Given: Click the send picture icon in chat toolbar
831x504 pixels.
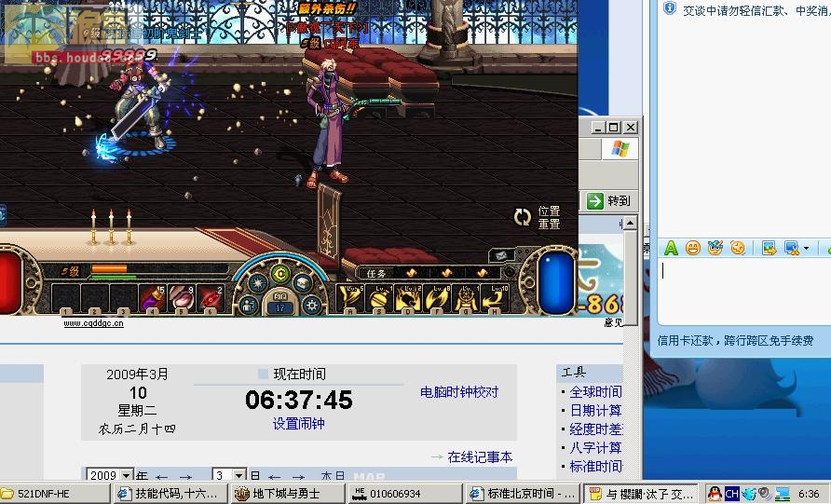Looking at the screenshot, I should 769,248.
